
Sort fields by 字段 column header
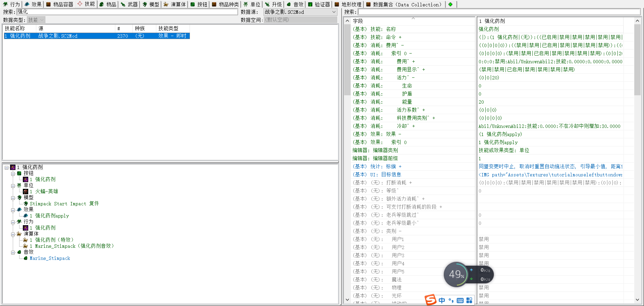[x=413, y=21]
